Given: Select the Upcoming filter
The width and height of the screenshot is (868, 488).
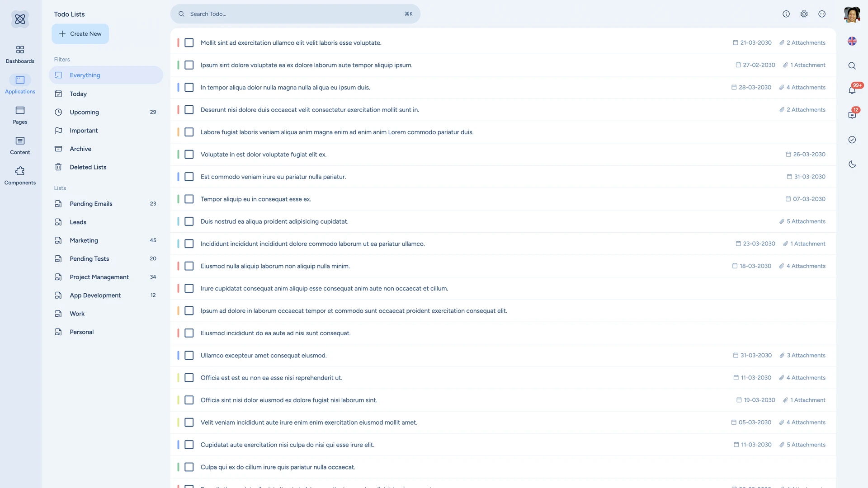Looking at the screenshot, I should point(106,112).
